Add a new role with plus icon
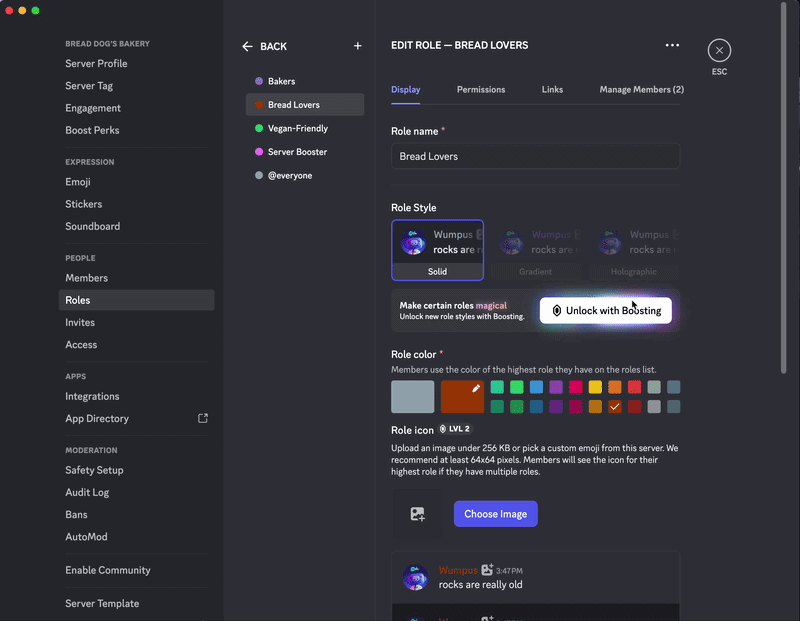800x621 pixels. [358, 46]
